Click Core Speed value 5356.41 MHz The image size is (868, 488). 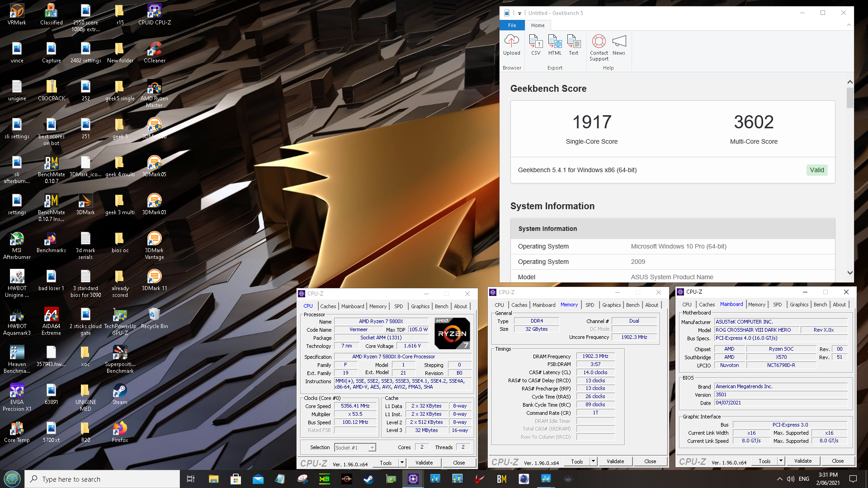[355, 406]
